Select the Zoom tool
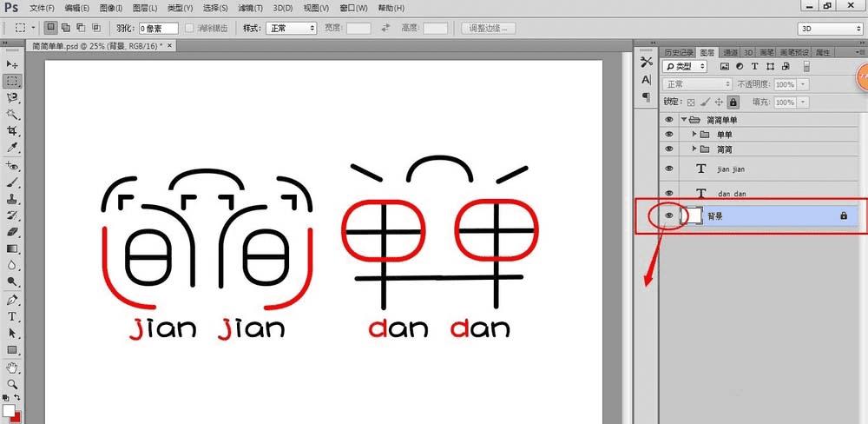 [11, 383]
